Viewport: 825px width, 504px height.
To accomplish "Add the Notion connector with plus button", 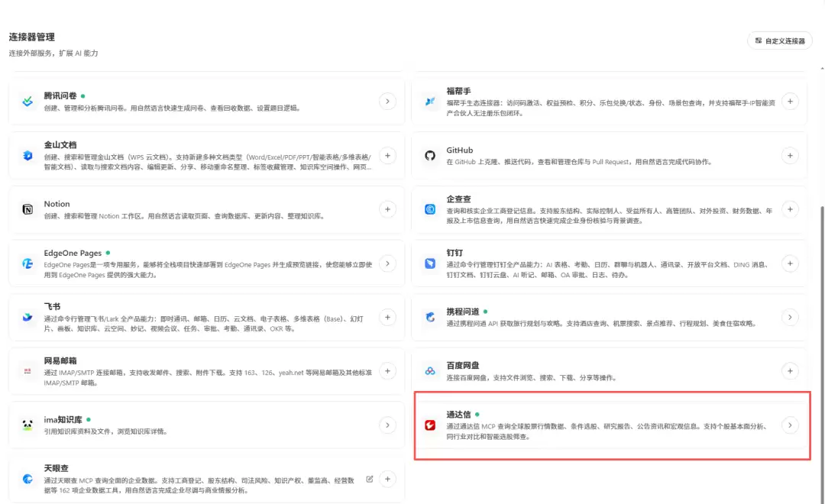I will pyautogui.click(x=387, y=209).
